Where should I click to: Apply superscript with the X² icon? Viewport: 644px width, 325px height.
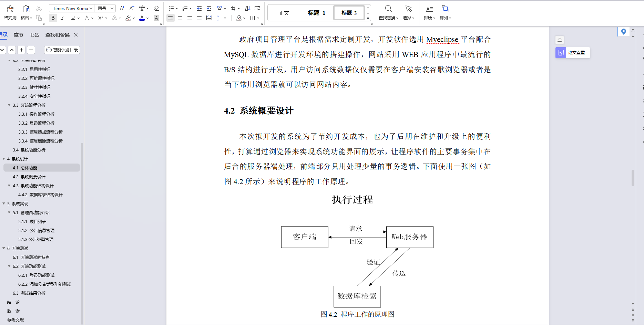coord(100,18)
